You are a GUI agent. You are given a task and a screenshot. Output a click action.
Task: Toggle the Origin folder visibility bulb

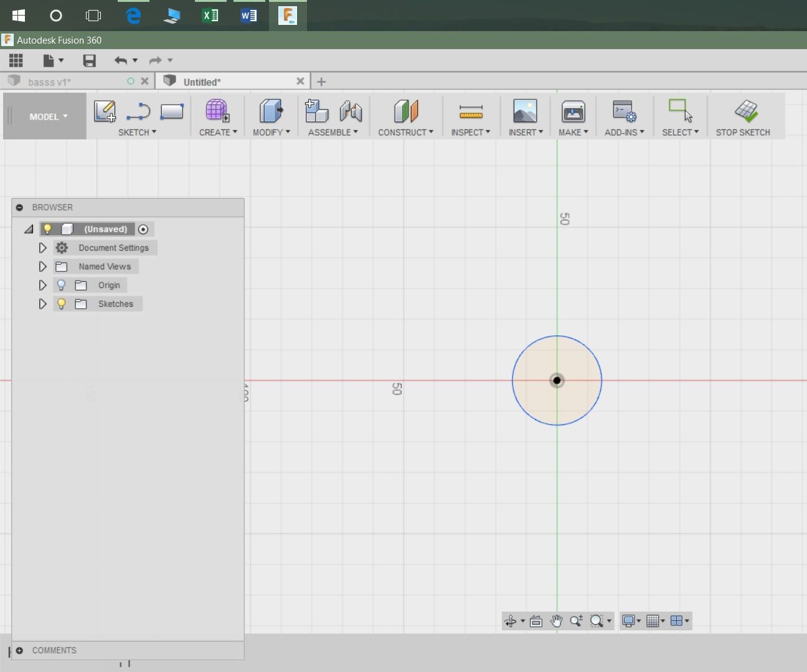pyautogui.click(x=61, y=285)
